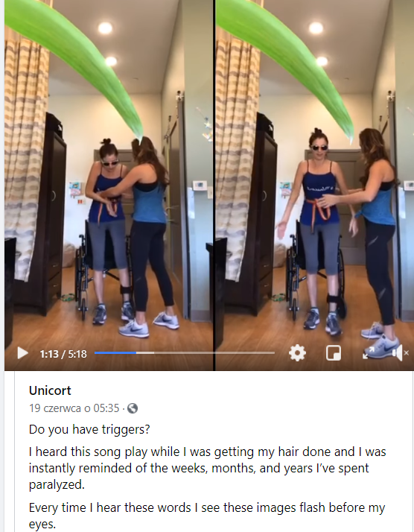
Task: Click the "Do you have triggers?" text
Action: tap(89, 429)
